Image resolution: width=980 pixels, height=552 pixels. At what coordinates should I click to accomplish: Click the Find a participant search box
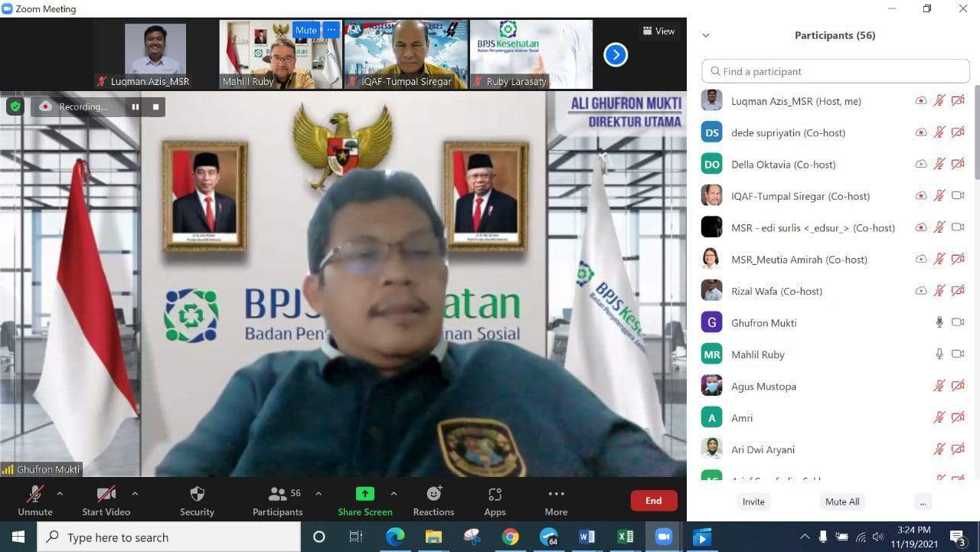click(x=836, y=71)
